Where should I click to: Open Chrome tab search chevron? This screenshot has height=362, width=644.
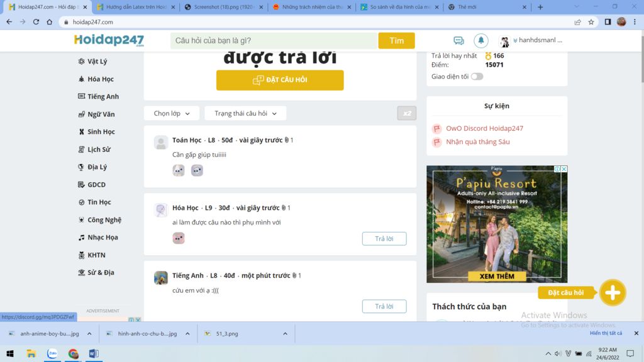point(577,6)
